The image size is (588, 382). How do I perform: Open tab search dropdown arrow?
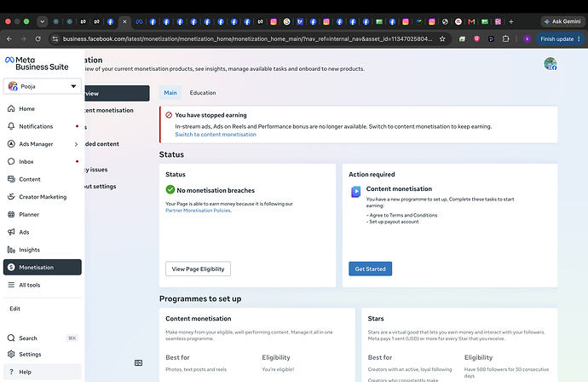[x=43, y=22]
